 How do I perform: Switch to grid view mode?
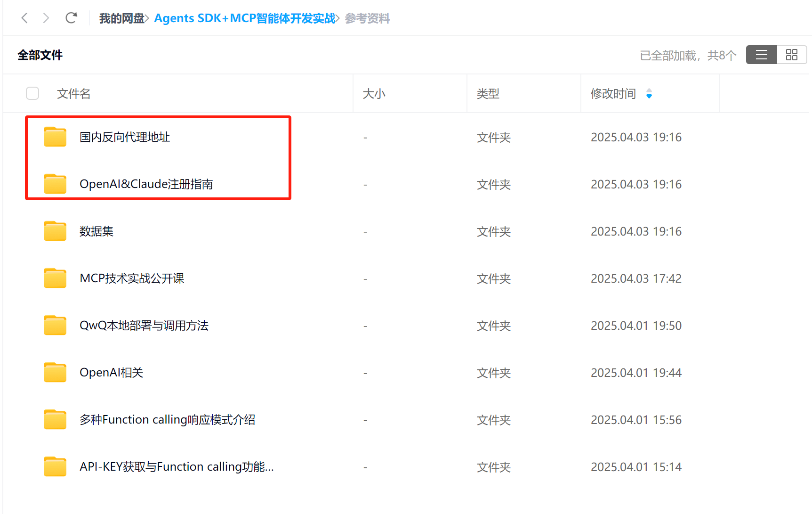[x=792, y=55]
